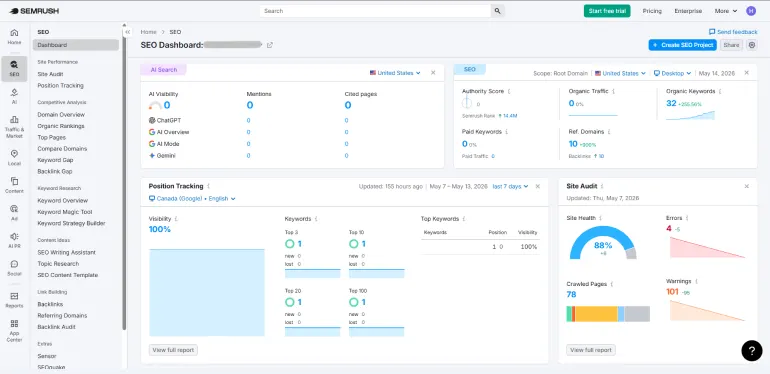The height and width of the screenshot is (374, 770).
Task: Open the More dropdown in top bar
Action: [726, 11]
